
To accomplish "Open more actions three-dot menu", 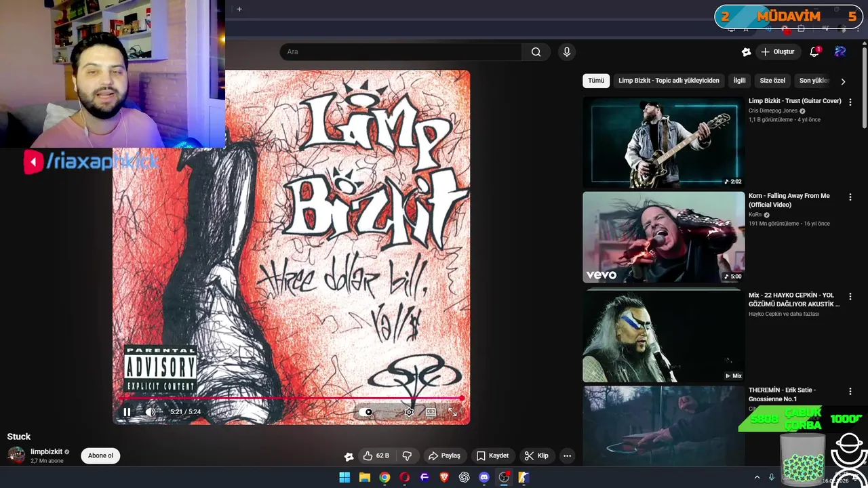I will pyautogui.click(x=567, y=455).
